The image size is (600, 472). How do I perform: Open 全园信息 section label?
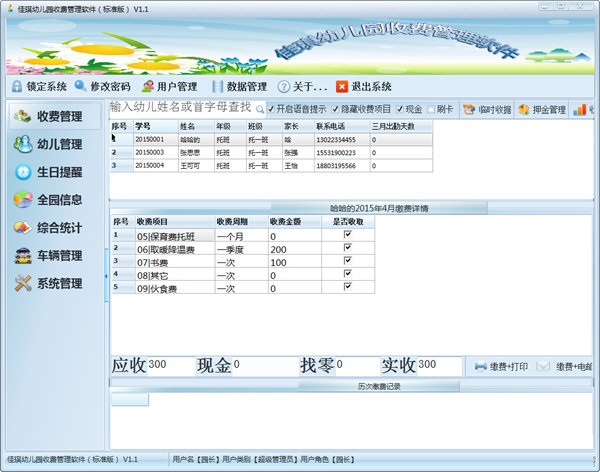[60, 199]
